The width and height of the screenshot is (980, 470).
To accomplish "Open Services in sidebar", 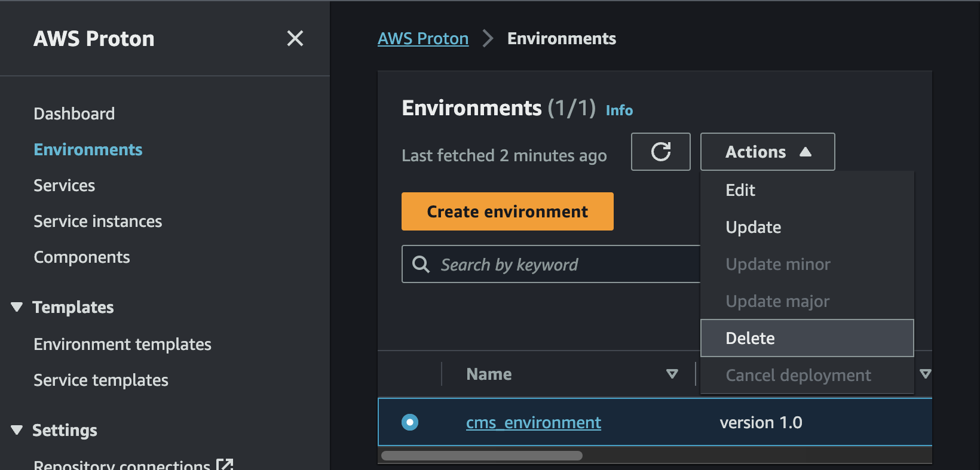I will pyautogui.click(x=64, y=185).
